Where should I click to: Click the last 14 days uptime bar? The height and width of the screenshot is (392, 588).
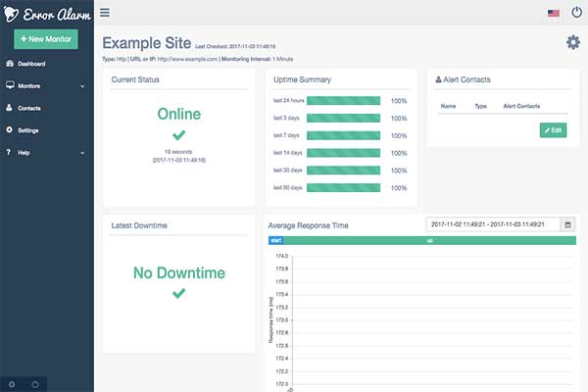pos(344,153)
